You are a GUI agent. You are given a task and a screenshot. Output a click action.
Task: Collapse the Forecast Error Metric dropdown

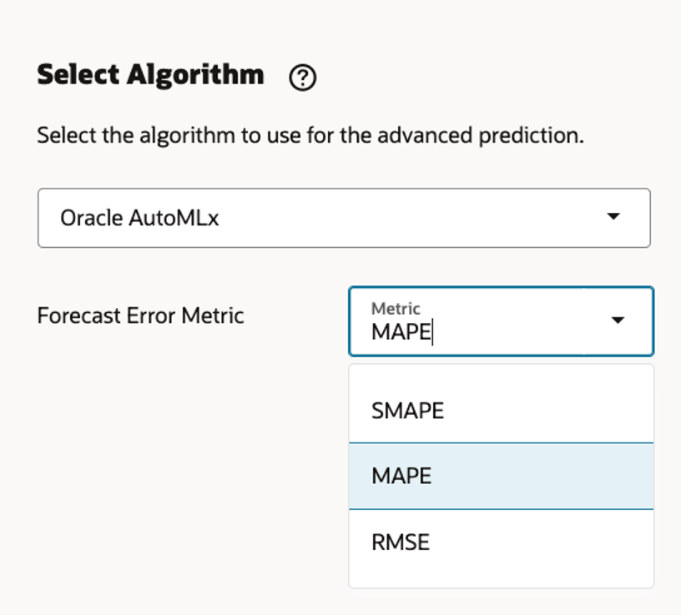point(618,321)
